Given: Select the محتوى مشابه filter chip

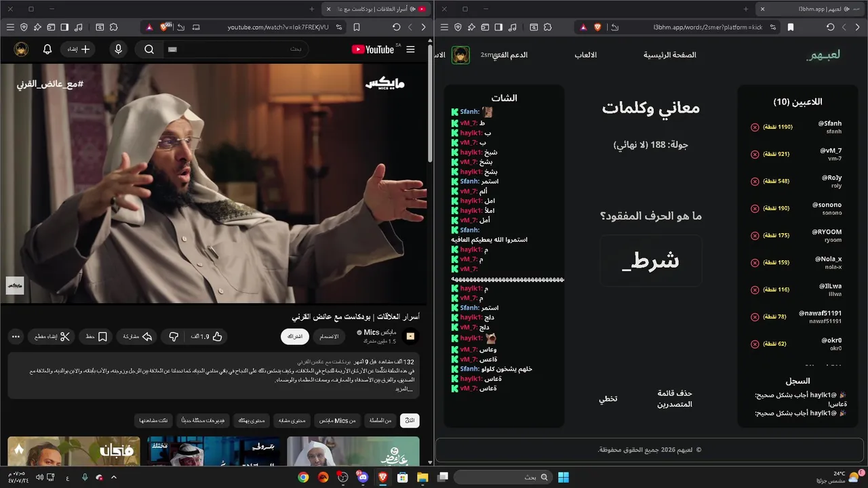Looking at the screenshot, I should [x=292, y=420].
